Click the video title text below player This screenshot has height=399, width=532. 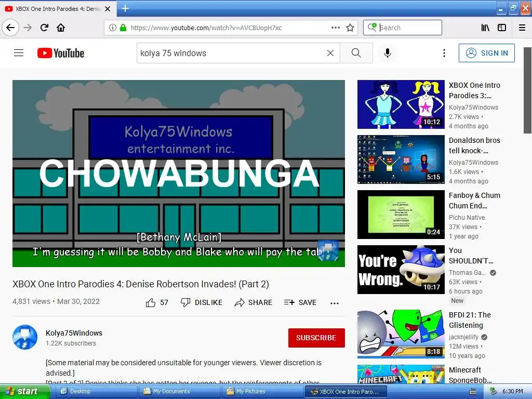[141, 284]
